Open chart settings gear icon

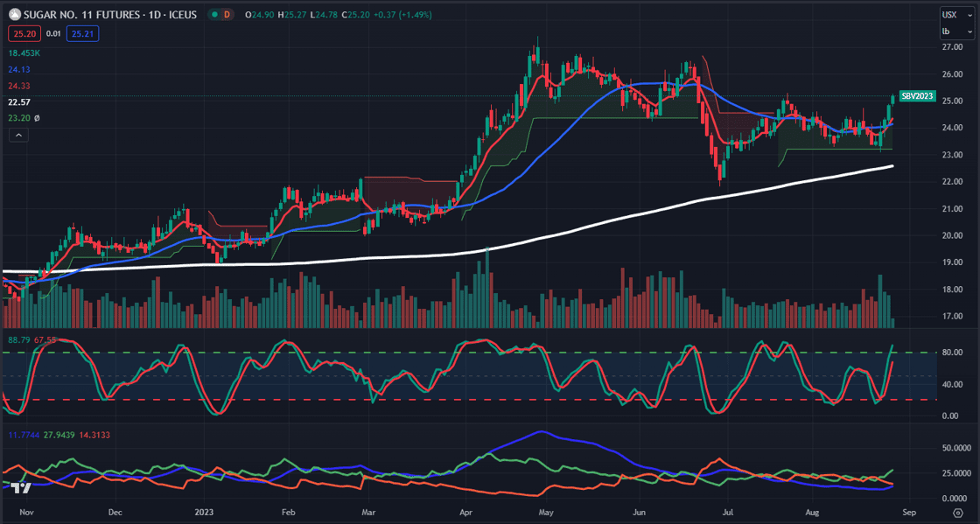click(957, 513)
